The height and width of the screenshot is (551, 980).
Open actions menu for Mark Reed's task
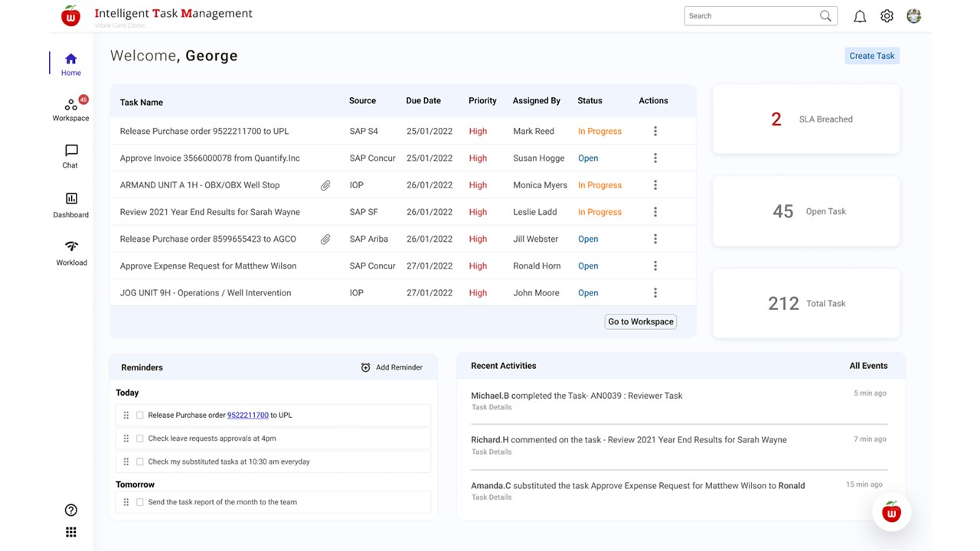655,132
